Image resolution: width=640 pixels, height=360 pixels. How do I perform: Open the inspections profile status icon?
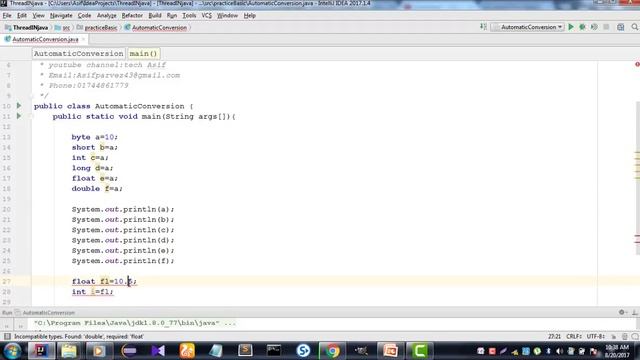point(624,336)
